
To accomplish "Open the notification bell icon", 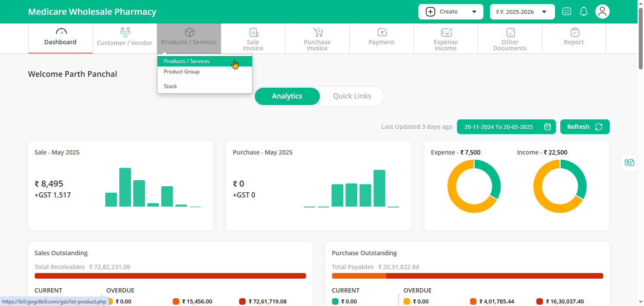I will [584, 12].
